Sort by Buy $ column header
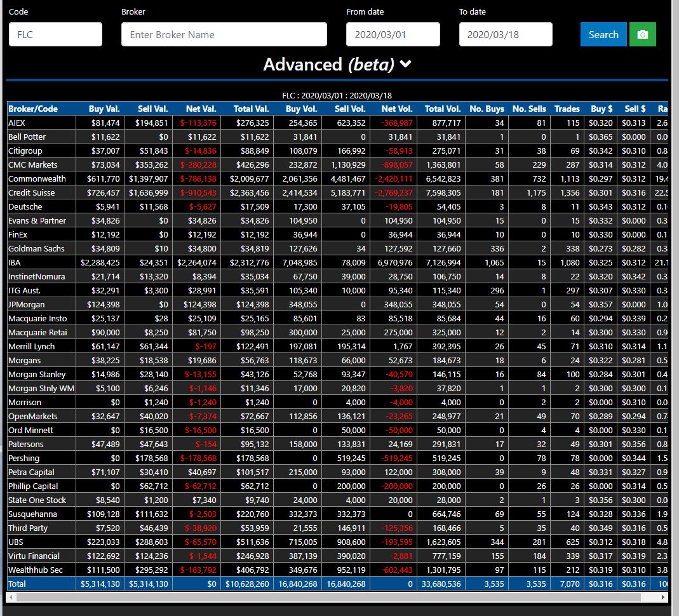 pos(602,109)
